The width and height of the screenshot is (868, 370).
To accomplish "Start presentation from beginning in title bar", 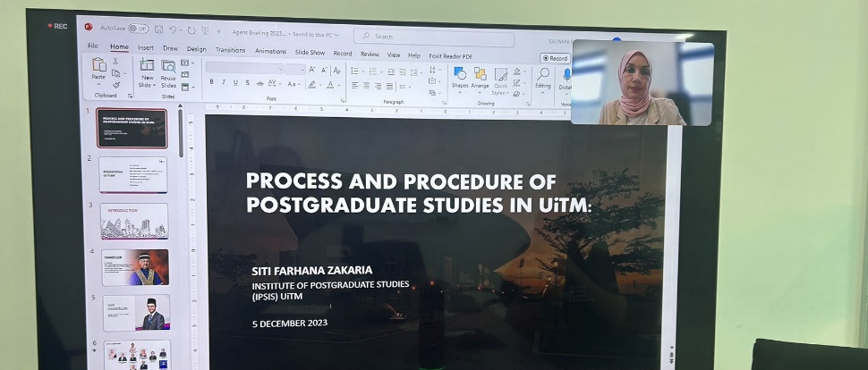I will click(206, 31).
